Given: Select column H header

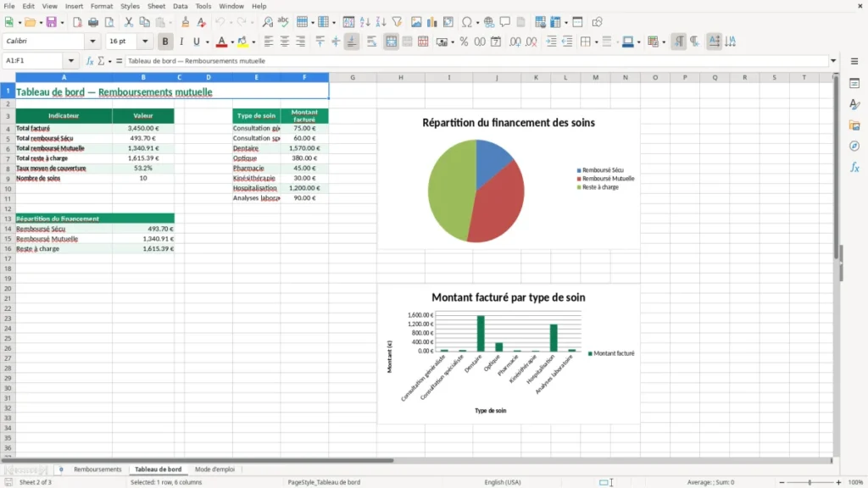Looking at the screenshot, I should 401,77.
